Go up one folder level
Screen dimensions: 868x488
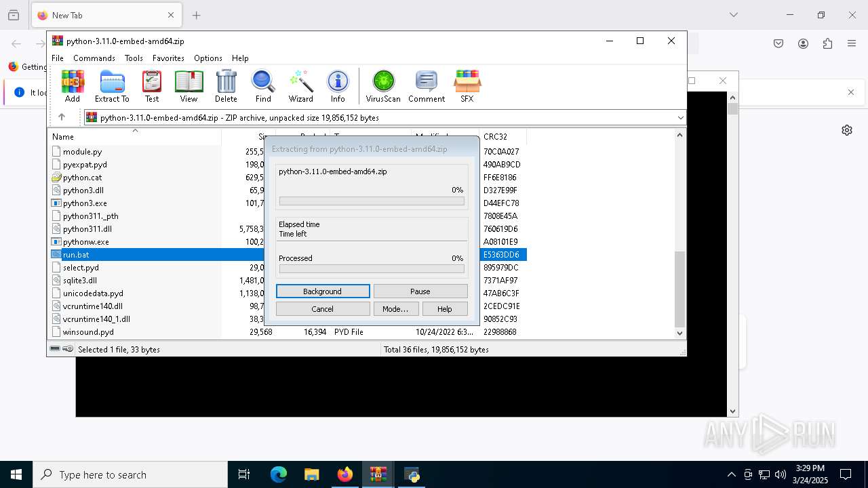(x=62, y=117)
